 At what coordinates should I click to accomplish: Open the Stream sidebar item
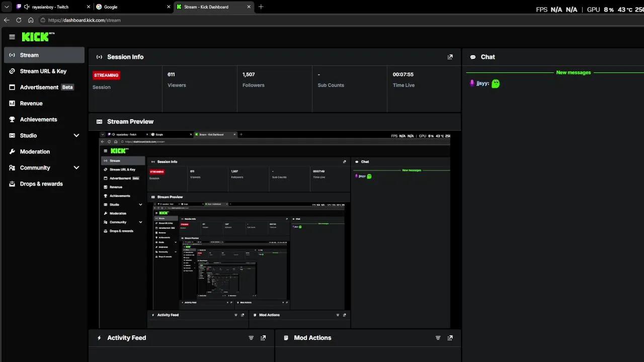click(x=44, y=55)
